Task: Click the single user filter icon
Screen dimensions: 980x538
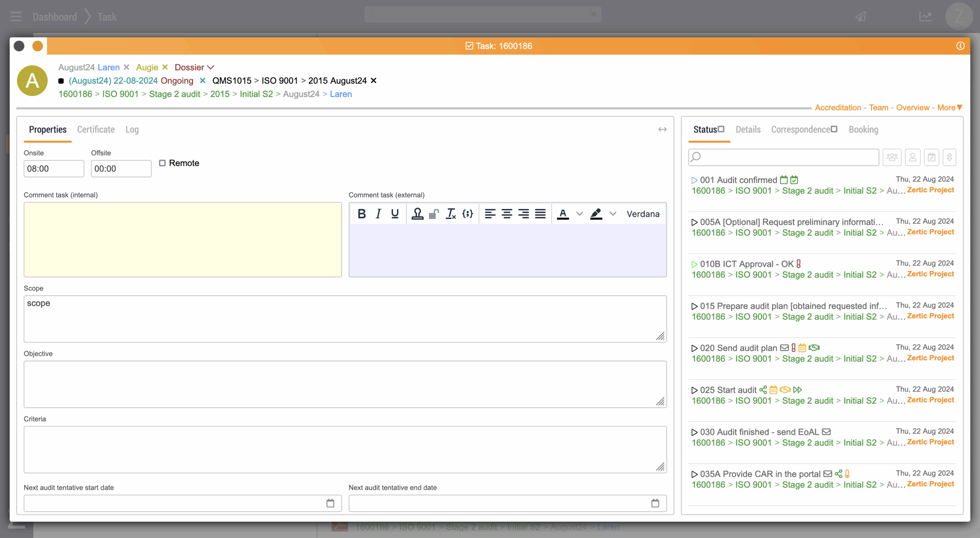Action: pos(913,157)
